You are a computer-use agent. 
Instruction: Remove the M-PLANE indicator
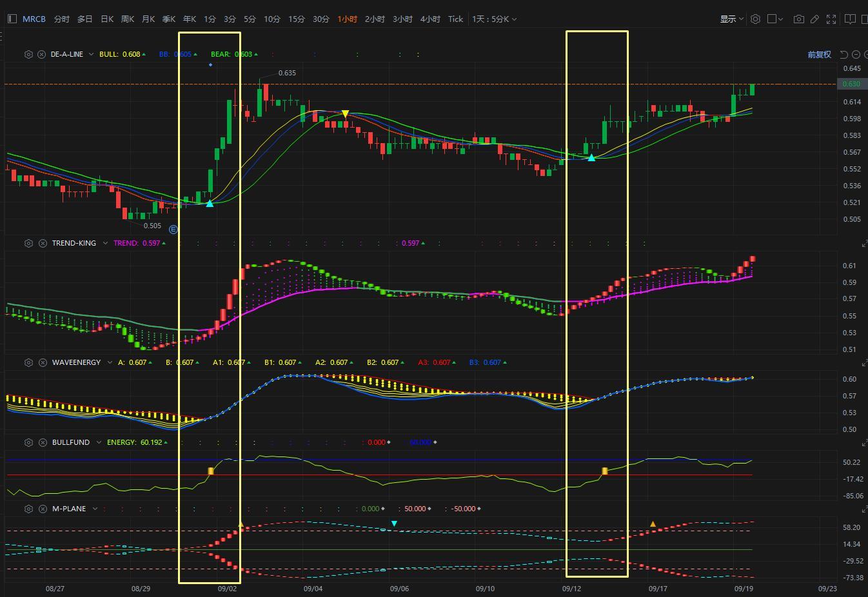pyautogui.click(x=43, y=509)
